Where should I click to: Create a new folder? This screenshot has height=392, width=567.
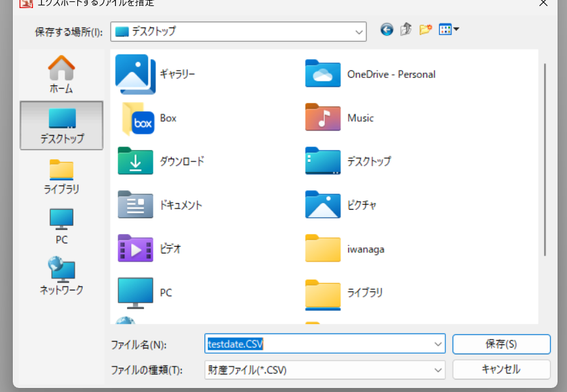(424, 30)
